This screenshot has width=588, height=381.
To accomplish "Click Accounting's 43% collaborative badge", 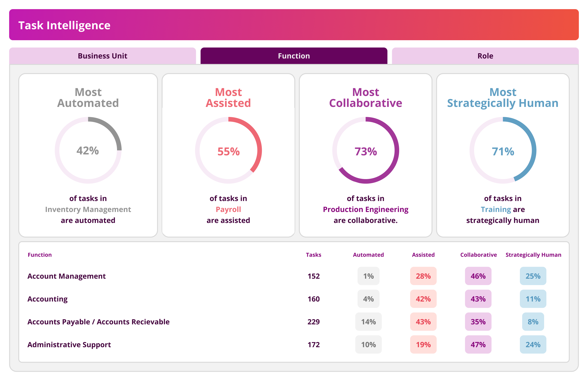I will click(x=478, y=299).
